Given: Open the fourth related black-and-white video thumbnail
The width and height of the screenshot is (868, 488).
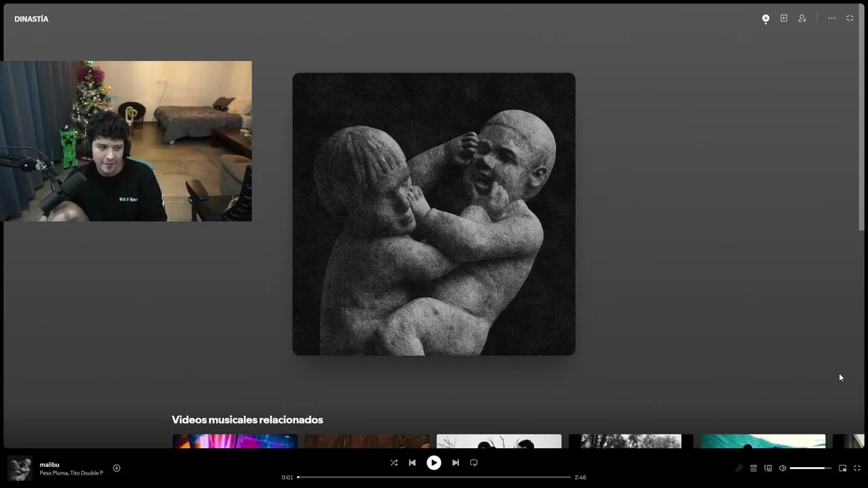Looking at the screenshot, I should click(631, 441).
